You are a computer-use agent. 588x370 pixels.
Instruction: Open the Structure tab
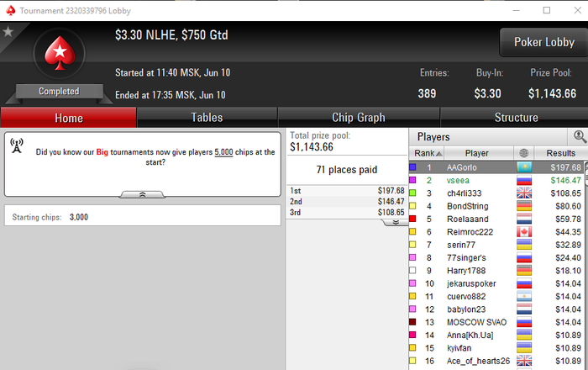pos(516,118)
